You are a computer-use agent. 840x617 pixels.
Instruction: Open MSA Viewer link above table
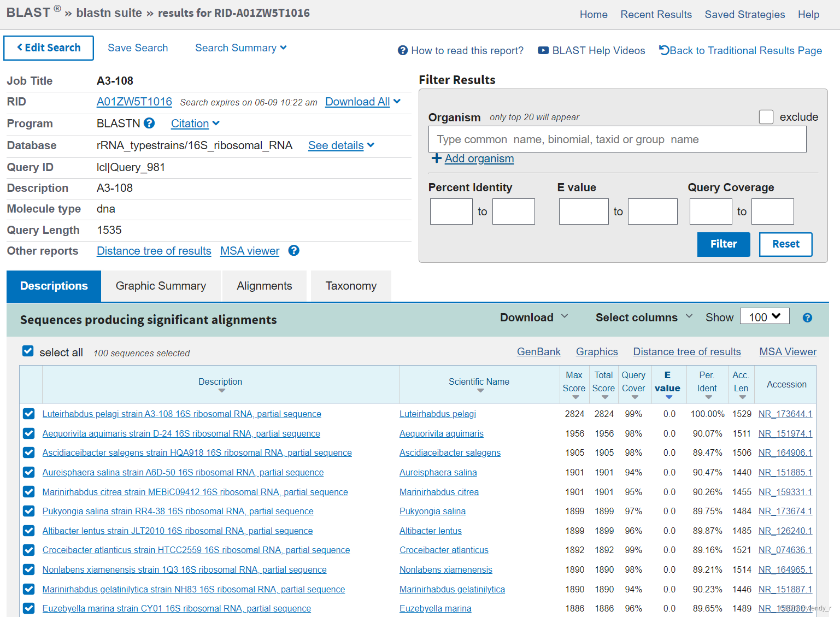pyautogui.click(x=788, y=352)
